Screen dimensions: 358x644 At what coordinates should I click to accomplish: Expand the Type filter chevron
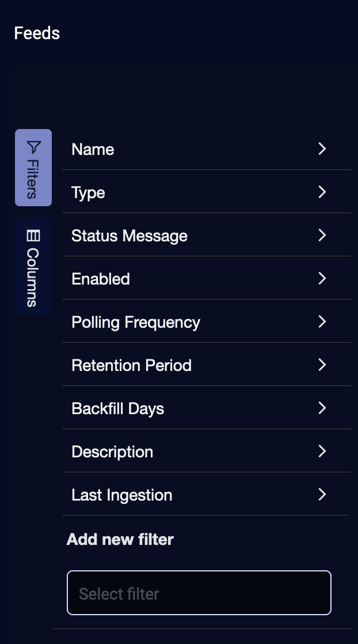322,192
